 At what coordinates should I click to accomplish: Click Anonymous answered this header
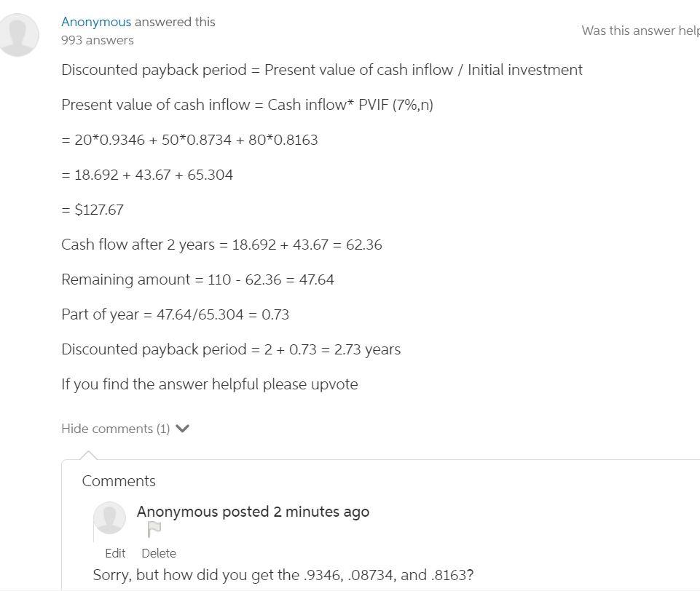coord(138,21)
